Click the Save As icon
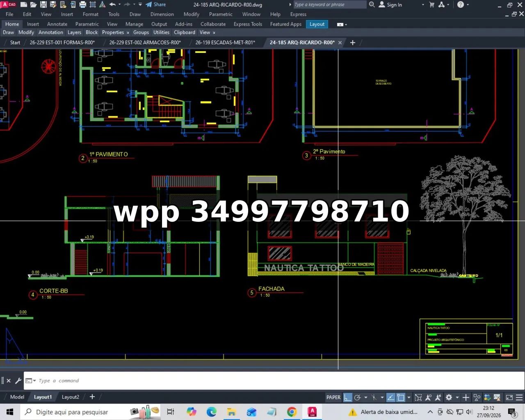This screenshot has height=420, width=525. pos(53,5)
